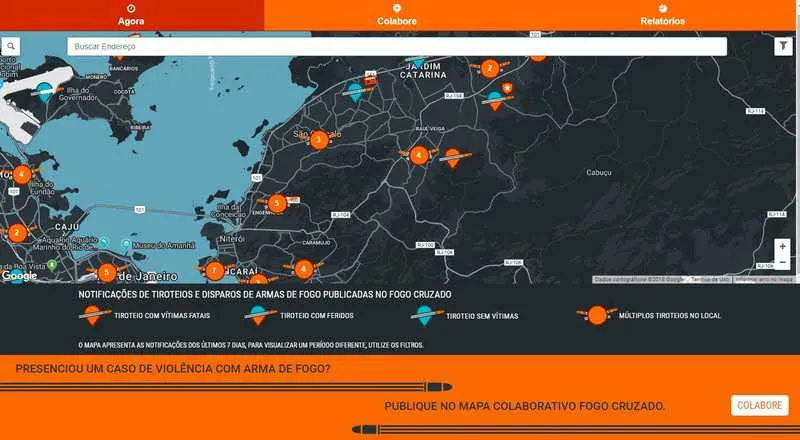Open cluster marker 5 over Rio de Janeiro
The image size is (800, 440).
[x=107, y=273]
